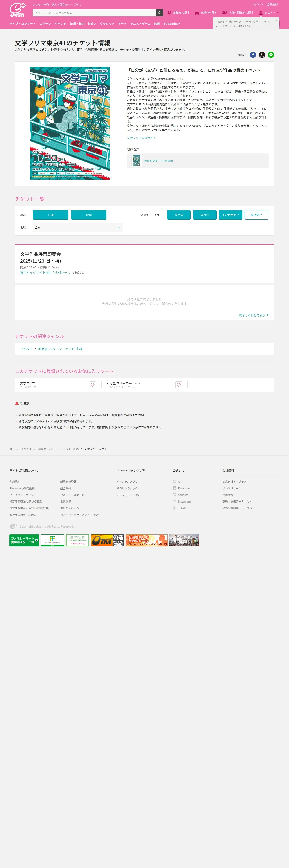Click the ログイン link

(257, 4)
